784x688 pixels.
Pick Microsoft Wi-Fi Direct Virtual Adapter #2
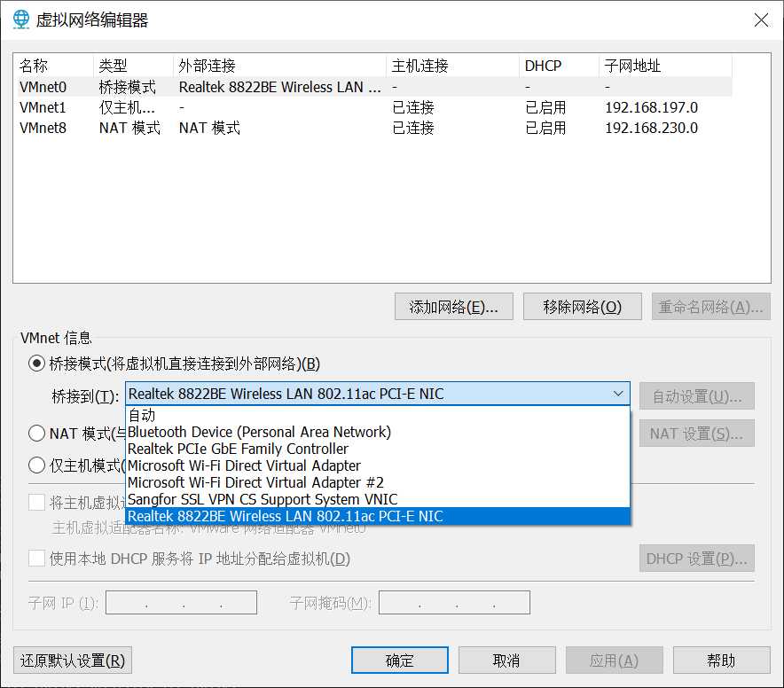pos(378,482)
